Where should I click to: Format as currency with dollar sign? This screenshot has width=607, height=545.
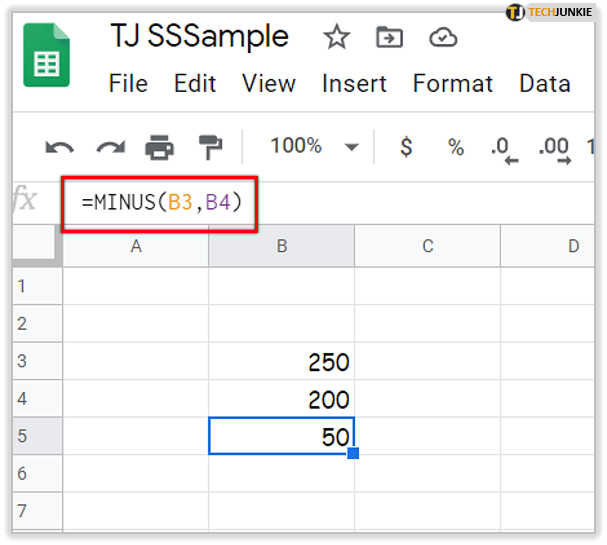click(x=406, y=147)
